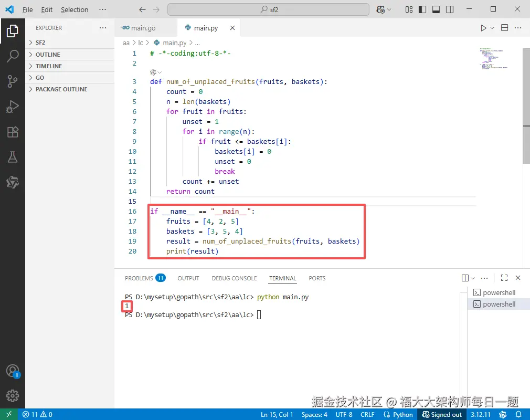Click the editor vertical scrollbar
The image size is (530, 420).
526,106
